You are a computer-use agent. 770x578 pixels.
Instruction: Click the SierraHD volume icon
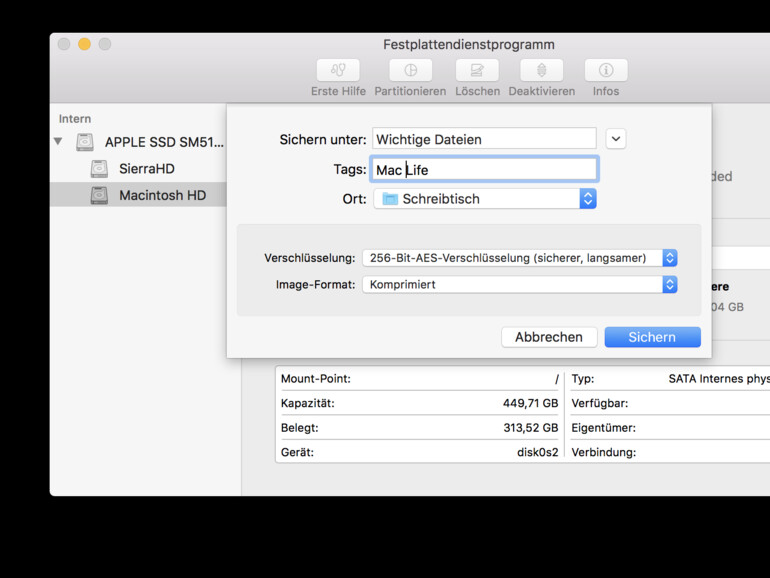[x=99, y=169]
